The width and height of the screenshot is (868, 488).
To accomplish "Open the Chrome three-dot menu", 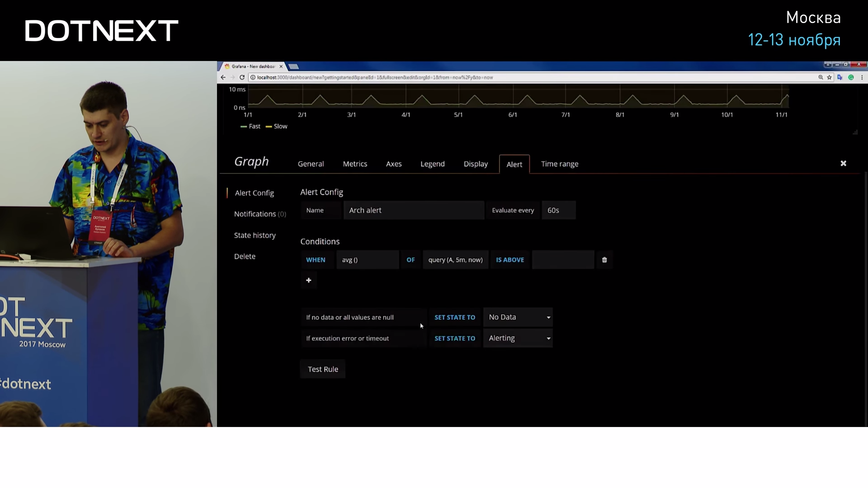I will (x=862, y=77).
